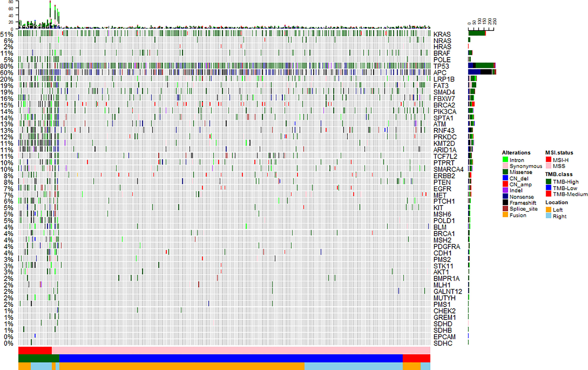Select the EGFR gene label
This screenshot has height=370, width=588.
coord(442,189)
